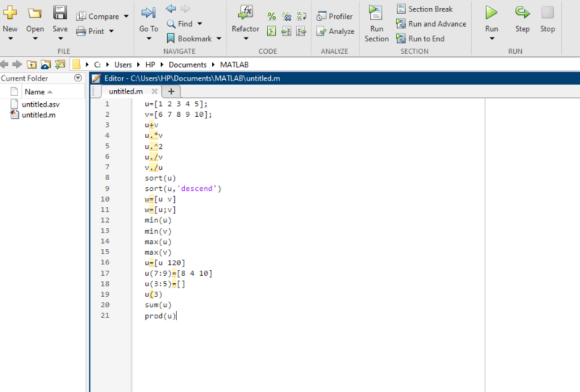Open a file with the Open folder icon

(x=35, y=13)
